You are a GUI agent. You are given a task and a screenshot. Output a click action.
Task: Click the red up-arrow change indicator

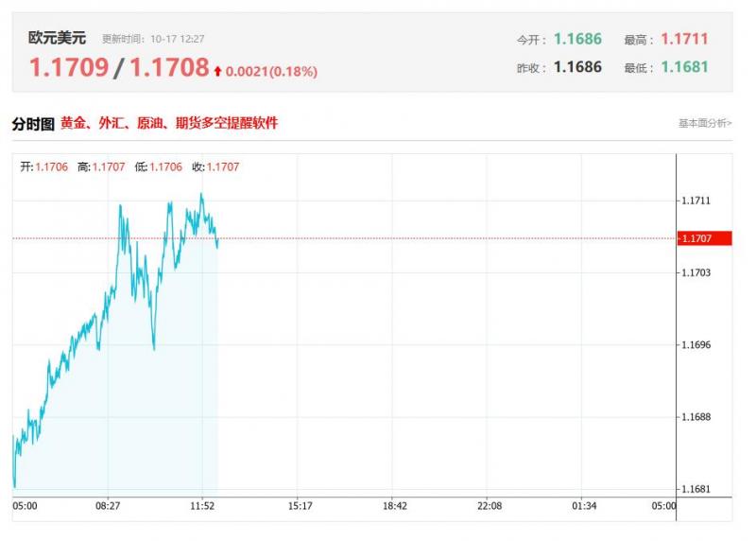point(217,72)
